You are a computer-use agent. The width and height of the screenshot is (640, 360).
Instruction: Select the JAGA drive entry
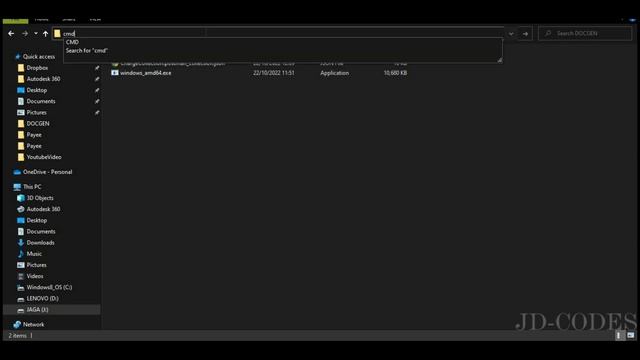click(52, 310)
